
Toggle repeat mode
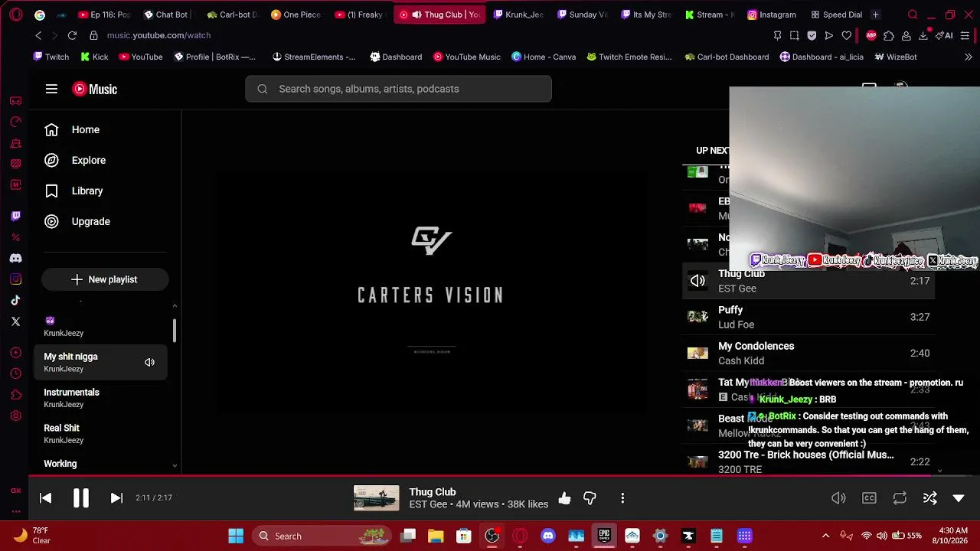[x=900, y=498]
